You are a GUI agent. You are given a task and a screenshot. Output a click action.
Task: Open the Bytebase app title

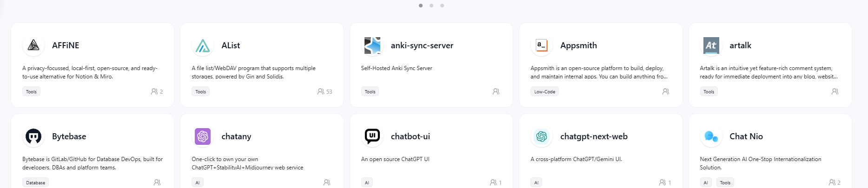(69, 136)
